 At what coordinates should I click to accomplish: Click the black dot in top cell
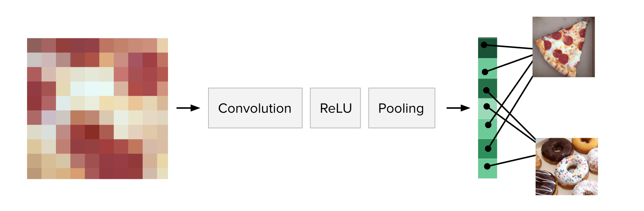coord(484,45)
